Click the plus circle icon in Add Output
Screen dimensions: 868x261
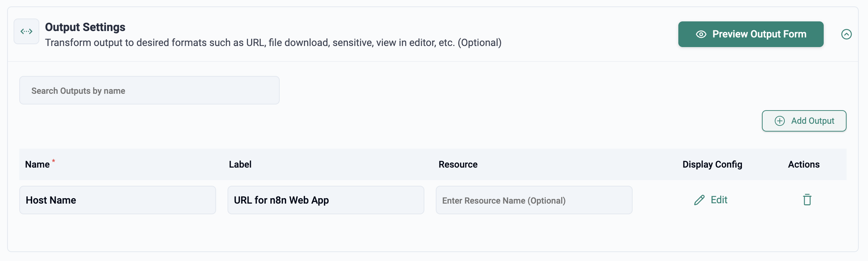[779, 121]
